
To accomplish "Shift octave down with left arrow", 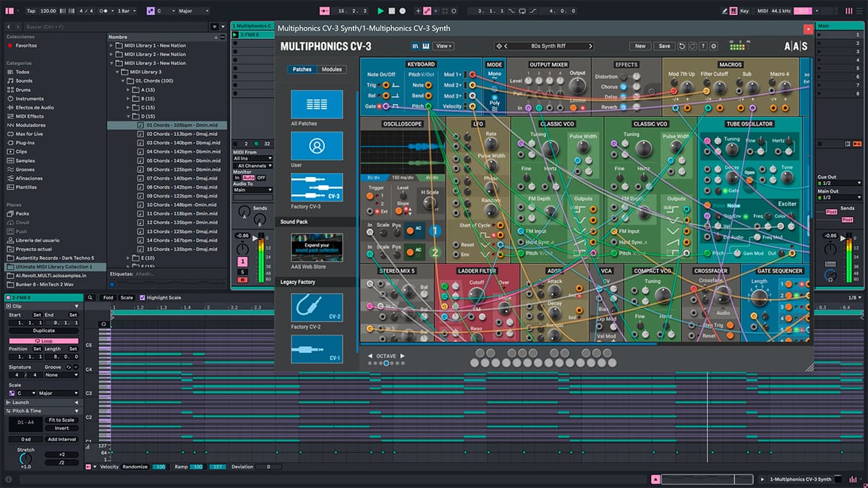I will (370, 356).
